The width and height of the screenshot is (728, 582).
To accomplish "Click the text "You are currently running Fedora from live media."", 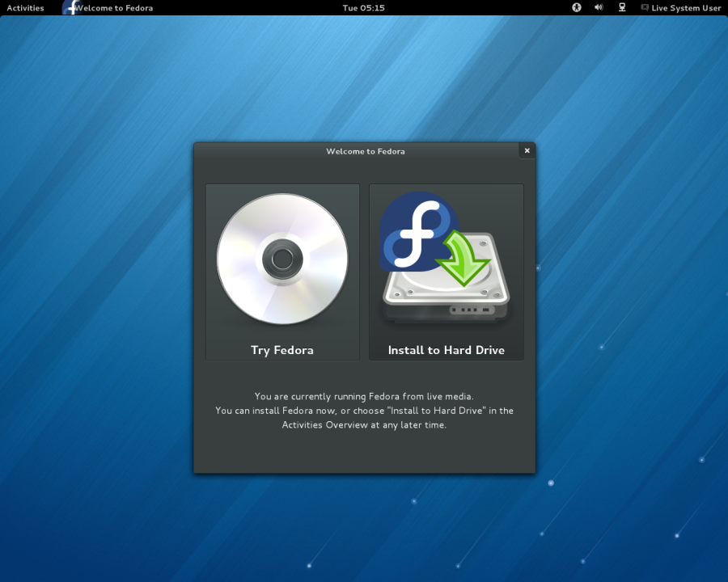I will [x=364, y=396].
